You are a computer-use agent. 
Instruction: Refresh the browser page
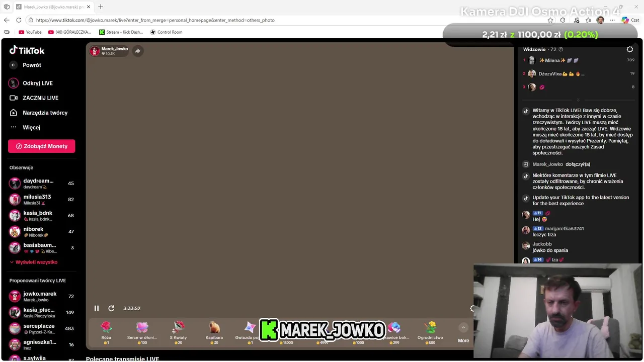click(19, 20)
